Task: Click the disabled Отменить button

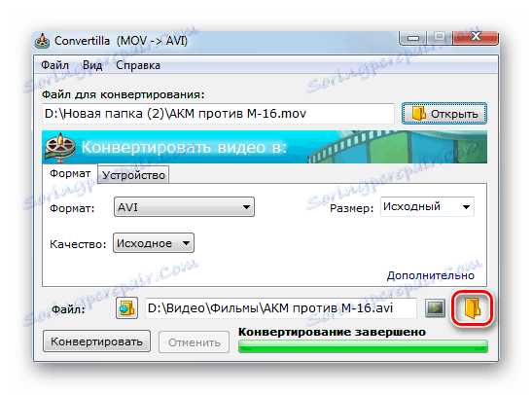Action: point(195,342)
